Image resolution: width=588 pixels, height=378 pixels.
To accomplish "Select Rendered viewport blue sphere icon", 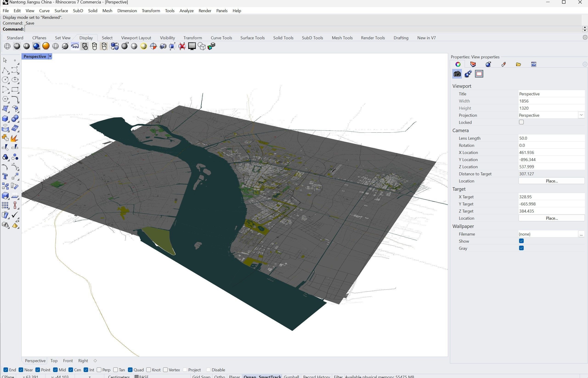I will tap(36, 46).
